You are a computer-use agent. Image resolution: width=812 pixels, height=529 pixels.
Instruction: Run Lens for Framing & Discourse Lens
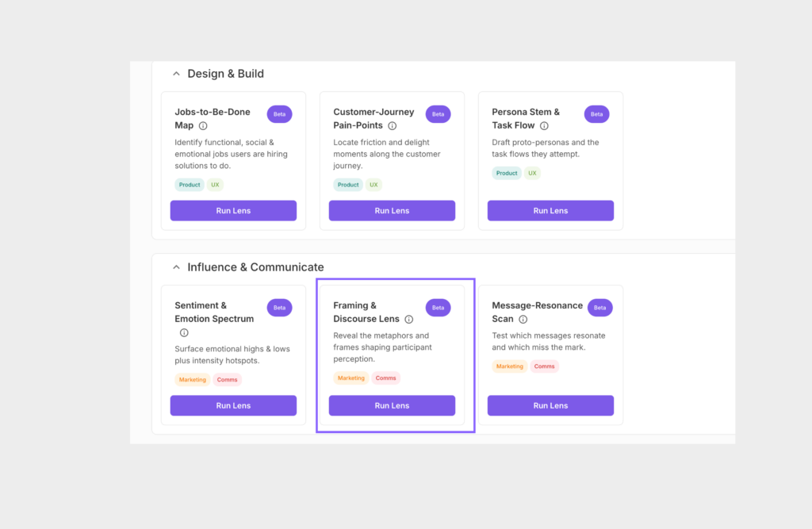tap(392, 405)
